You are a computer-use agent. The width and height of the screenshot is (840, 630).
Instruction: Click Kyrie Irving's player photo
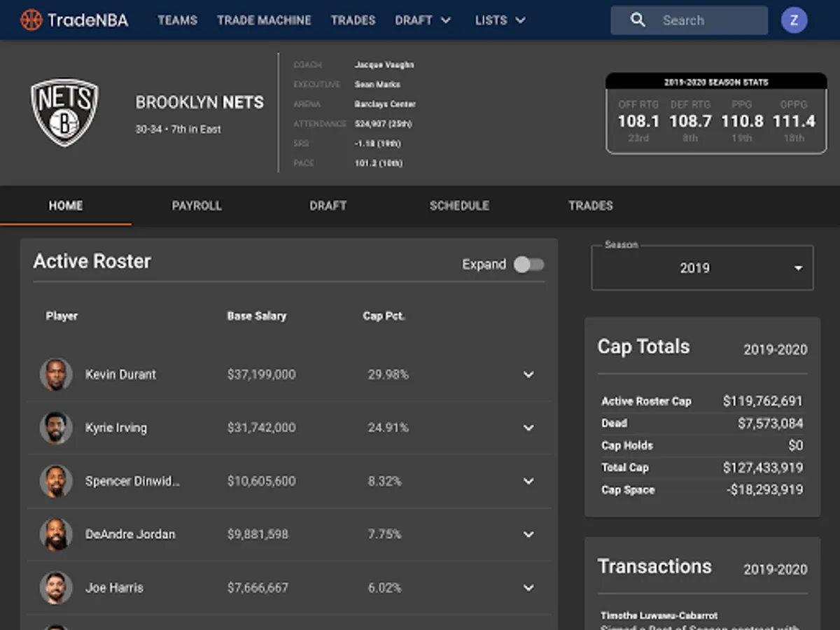[x=56, y=428]
